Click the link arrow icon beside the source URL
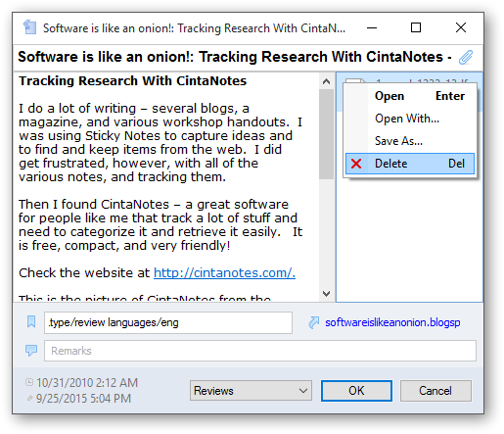504x434 pixels. tap(314, 322)
